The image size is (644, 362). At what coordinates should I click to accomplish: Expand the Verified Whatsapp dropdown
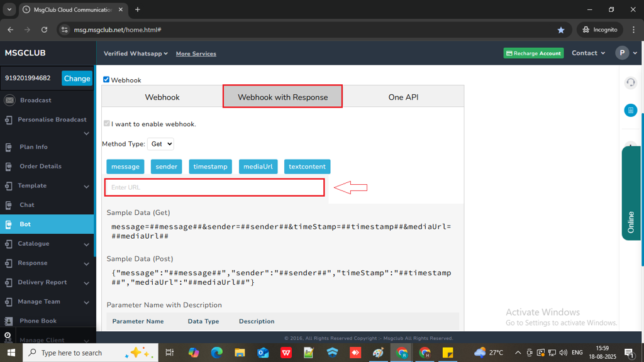coord(136,54)
